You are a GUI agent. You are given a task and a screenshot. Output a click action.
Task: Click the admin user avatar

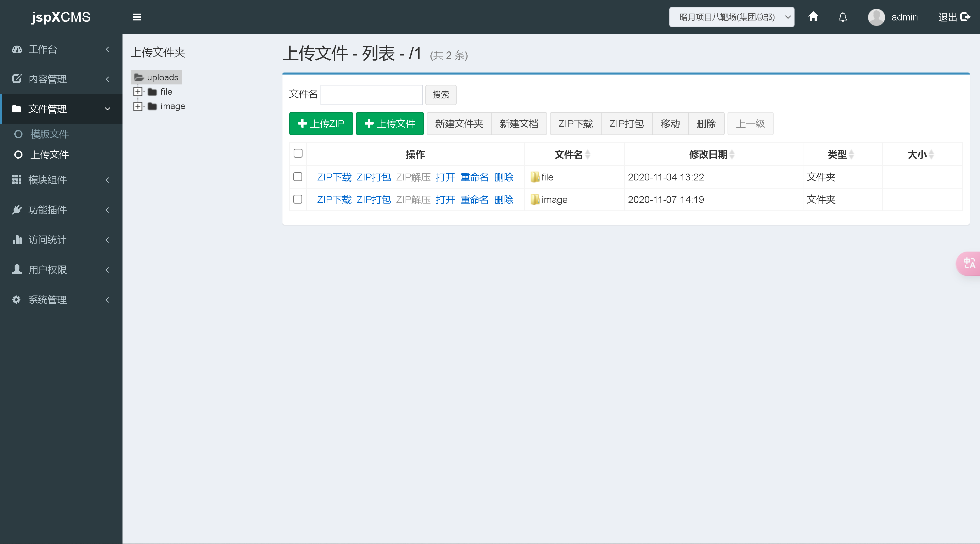[x=876, y=17]
